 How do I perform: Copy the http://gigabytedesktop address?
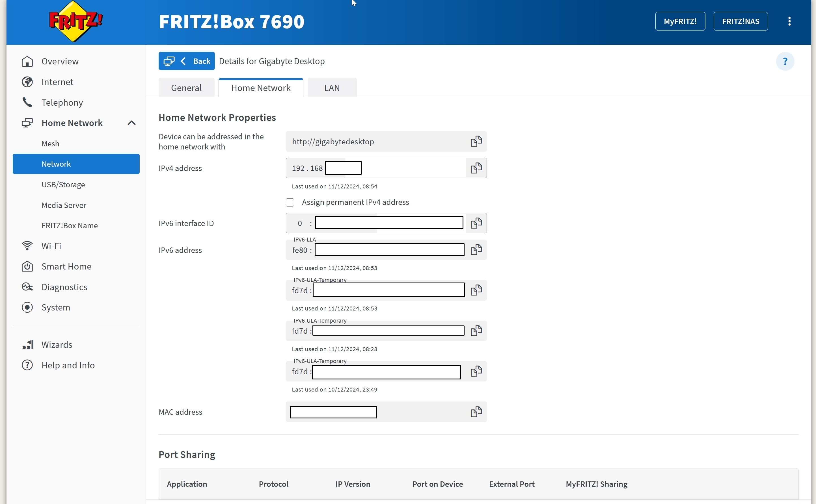pyautogui.click(x=476, y=141)
